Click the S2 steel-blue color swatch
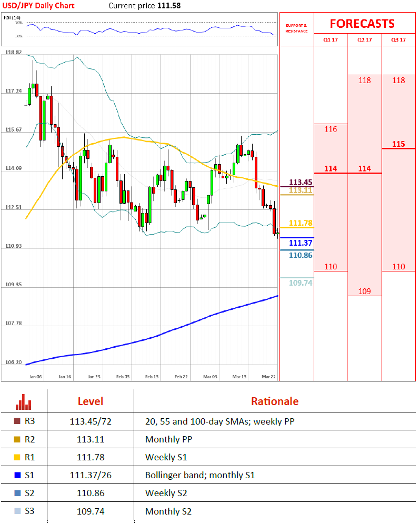Viewport: 420px width, 524px height. [x=18, y=493]
